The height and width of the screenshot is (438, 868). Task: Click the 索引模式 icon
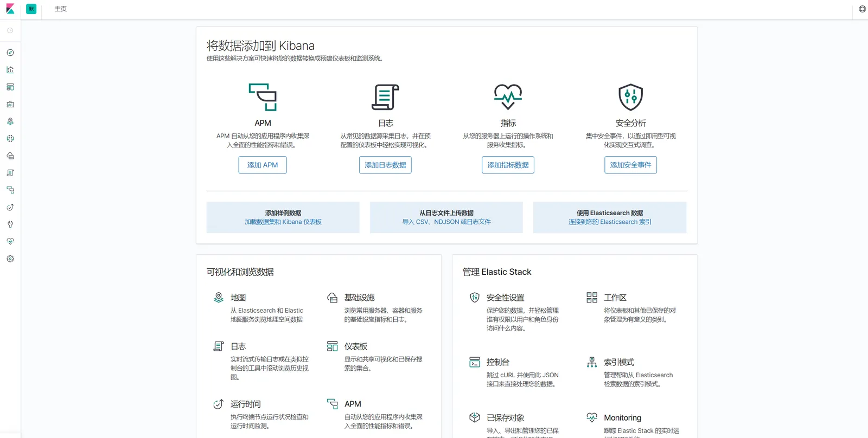(x=592, y=362)
